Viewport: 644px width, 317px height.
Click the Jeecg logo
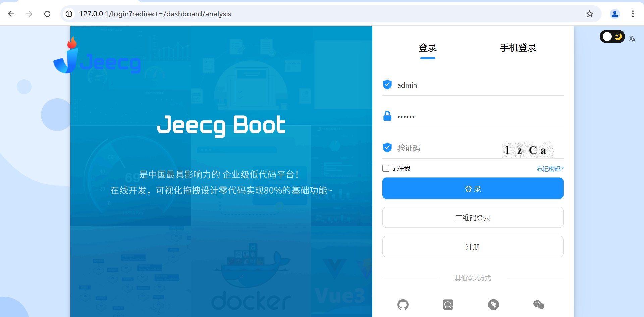point(97,56)
